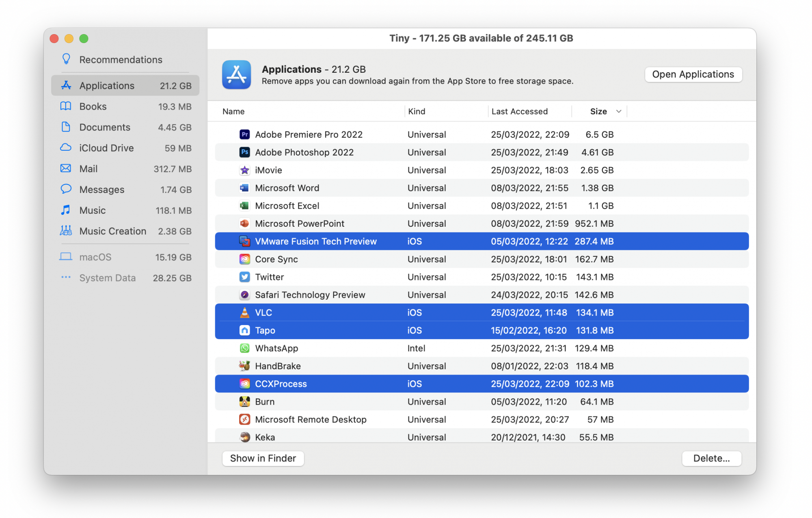Click the Microsoft Word icon
Viewport: 812px width, 518px height.
(244, 188)
